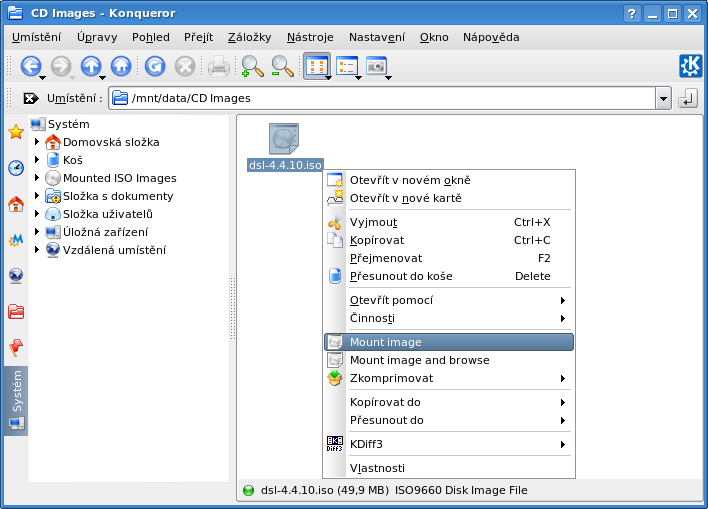Screen dimensions: 708x509
Task: Clear the location bar with the X icon
Action: point(31,98)
